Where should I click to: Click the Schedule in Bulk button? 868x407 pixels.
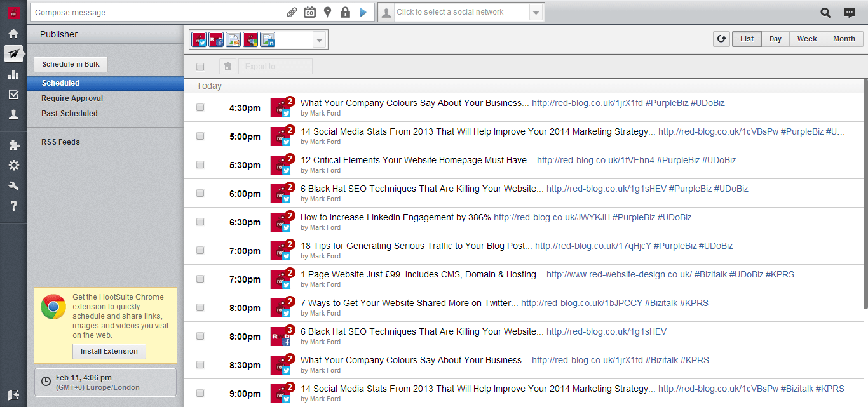[x=71, y=64]
